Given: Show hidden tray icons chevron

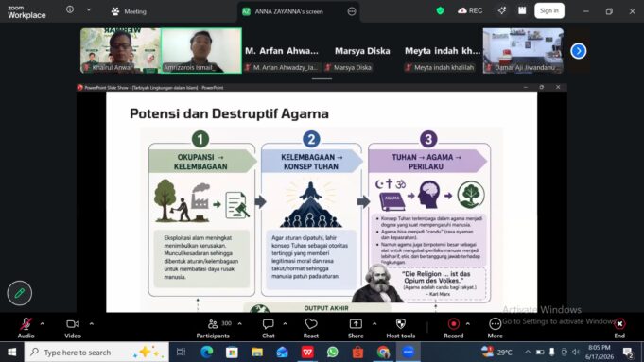Looking at the screenshot, I should click(x=528, y=353).
